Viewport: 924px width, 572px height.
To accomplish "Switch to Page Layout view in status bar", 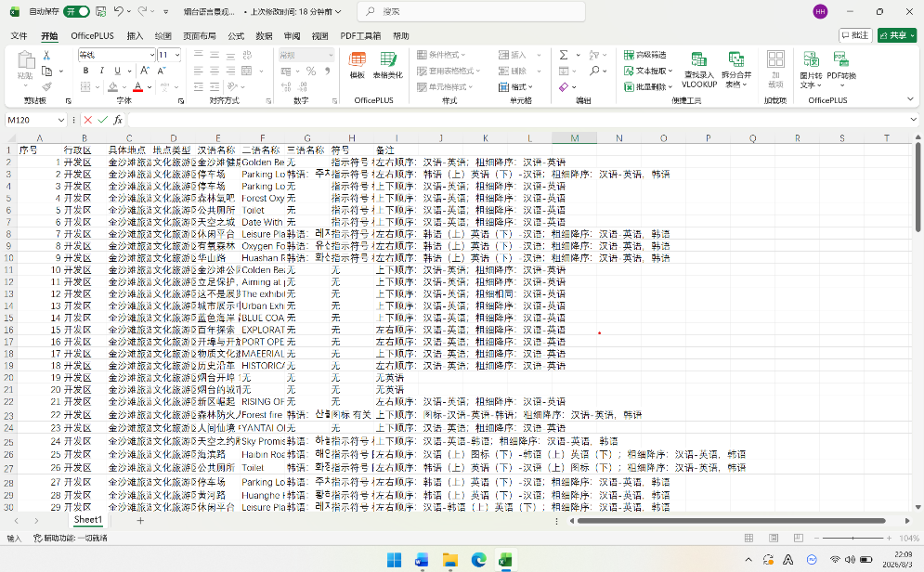I will tap(774, 538).
